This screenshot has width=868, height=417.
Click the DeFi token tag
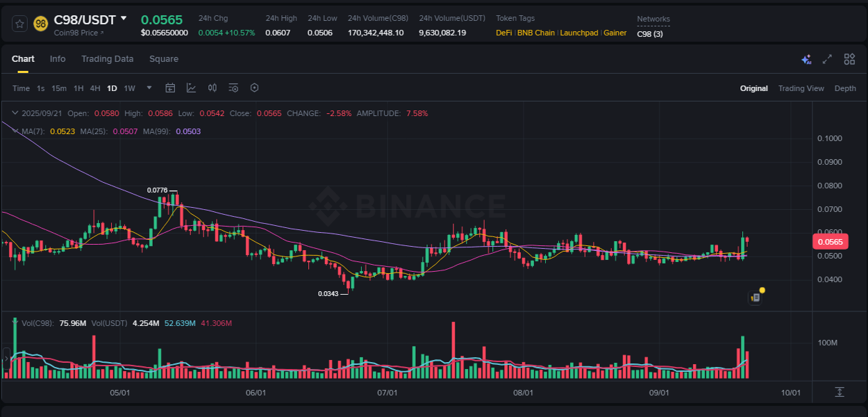tap(503, 33)
